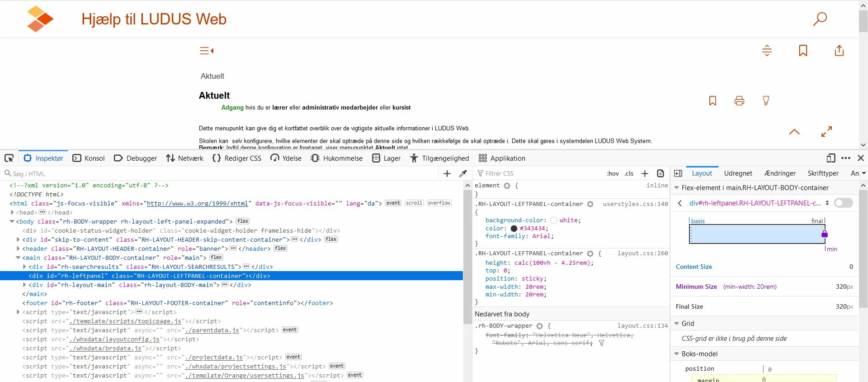The height and width of the screenshot is (382, 868).
Task: Click filter funnel icon next to overridden font-family
Action: click(x=601, y=343)
